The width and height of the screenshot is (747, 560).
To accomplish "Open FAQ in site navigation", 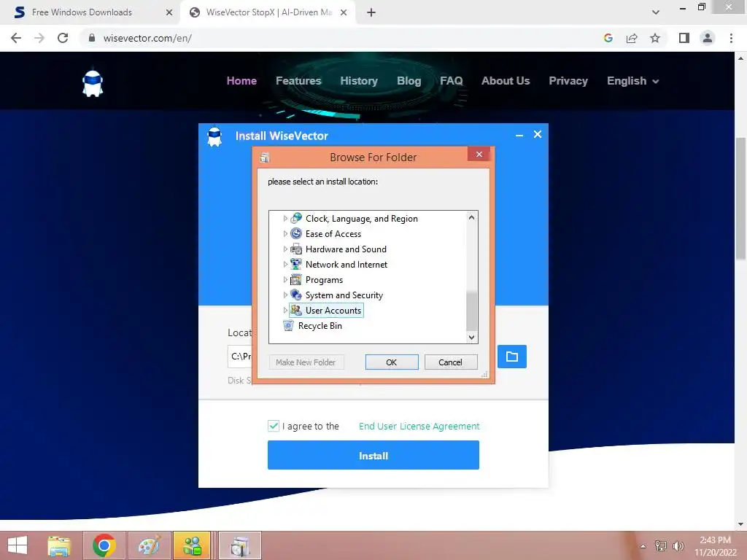I will coord(451,81).
